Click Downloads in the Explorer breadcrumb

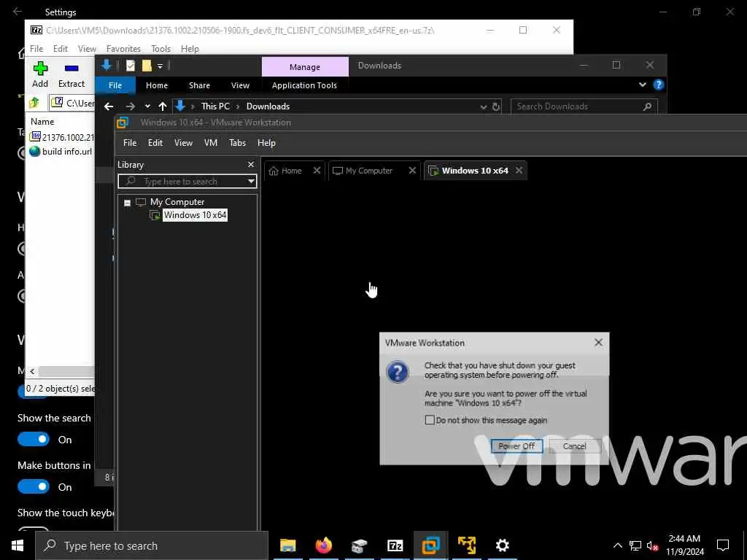click(x=268, y=106)
